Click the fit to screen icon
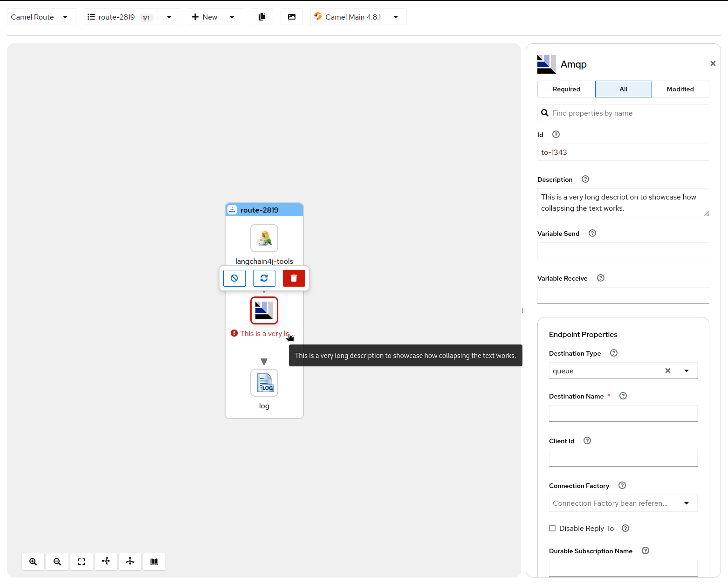Screen dimensions: 728x585 pyautogui.click(x=82, y=562)
